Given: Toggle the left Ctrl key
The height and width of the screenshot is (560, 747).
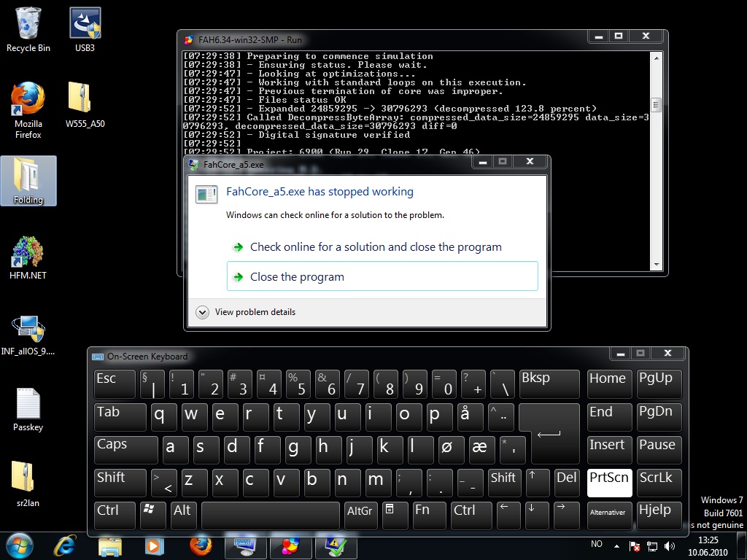Looking at the screenshot, I should (115, 516).
